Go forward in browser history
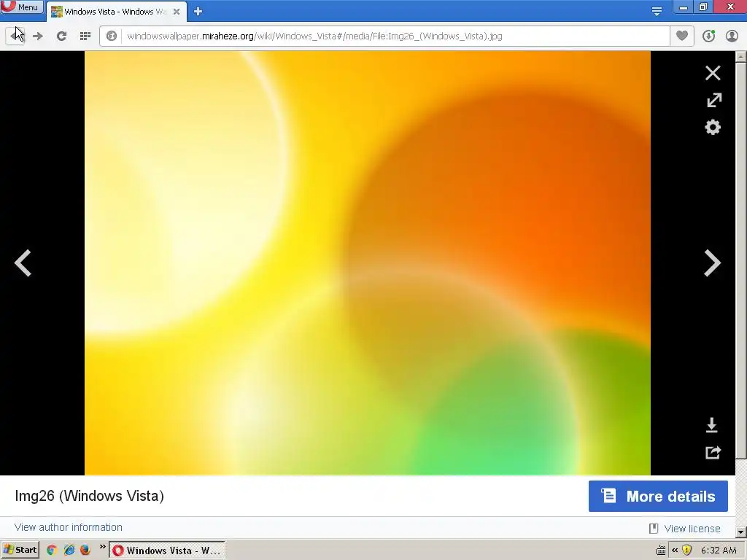This screenshot has height=560, width=747. [x=38, y=36]
